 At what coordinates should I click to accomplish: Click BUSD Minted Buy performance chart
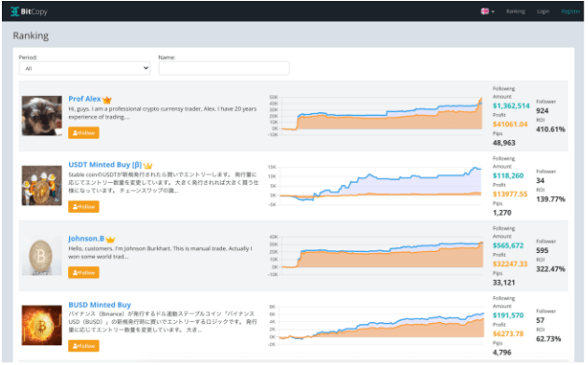click(x=375, y=326)
